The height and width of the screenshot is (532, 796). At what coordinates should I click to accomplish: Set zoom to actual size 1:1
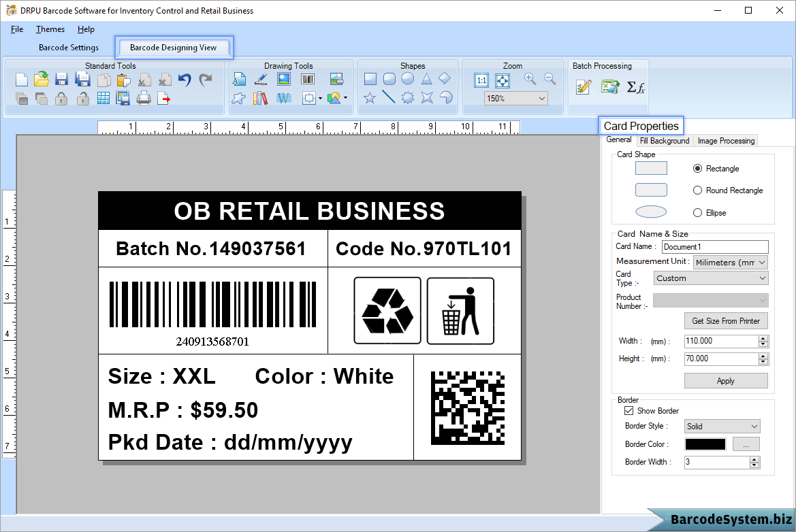point(481,80)
